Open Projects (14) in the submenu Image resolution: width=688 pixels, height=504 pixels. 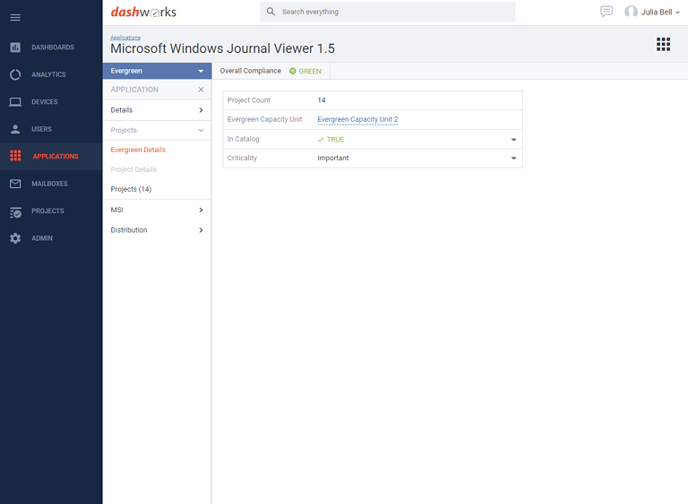pos(131,189)
